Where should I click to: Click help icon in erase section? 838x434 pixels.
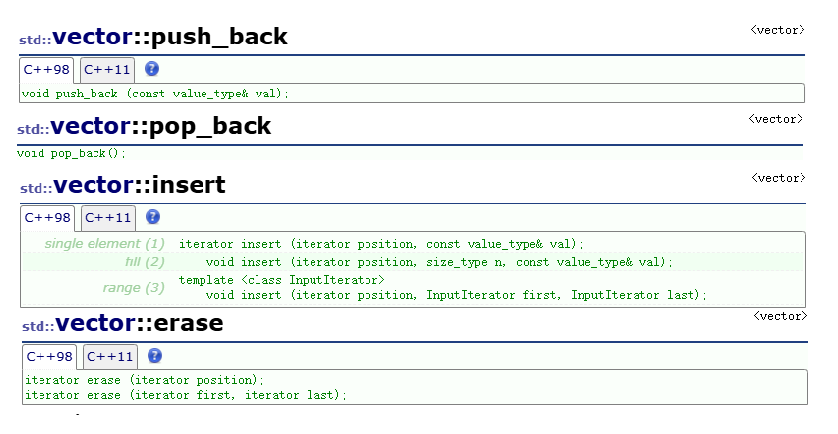pyautogui.click(x=155, y=356)
